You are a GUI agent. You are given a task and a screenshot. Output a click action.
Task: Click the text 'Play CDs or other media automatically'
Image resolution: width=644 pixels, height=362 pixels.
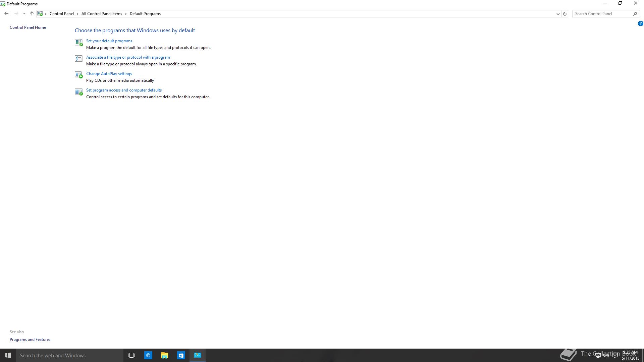120,80
